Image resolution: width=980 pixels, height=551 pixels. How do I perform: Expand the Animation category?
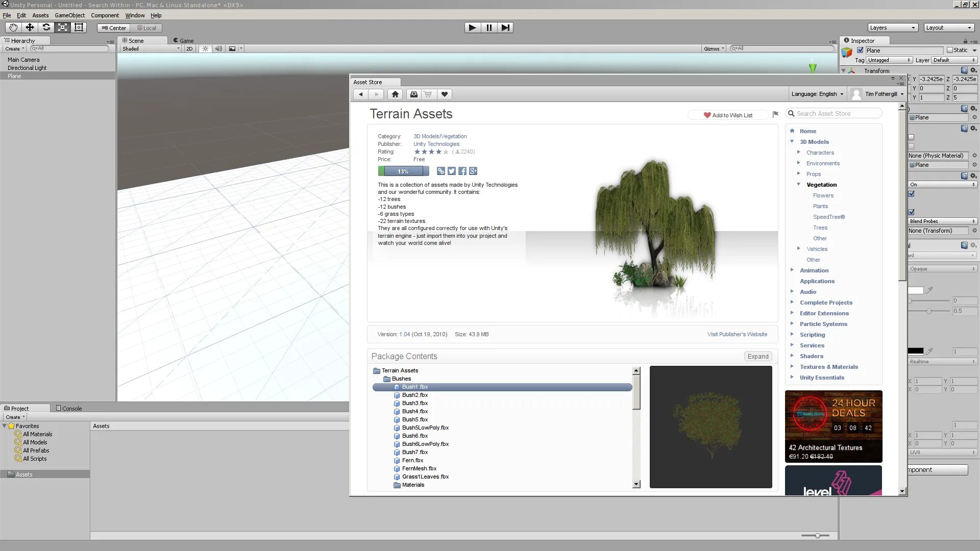(792, 270)
